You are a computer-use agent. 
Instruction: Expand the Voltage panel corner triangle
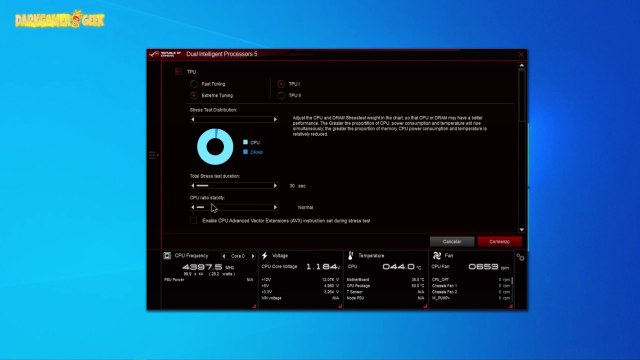[x=340, y=306]
